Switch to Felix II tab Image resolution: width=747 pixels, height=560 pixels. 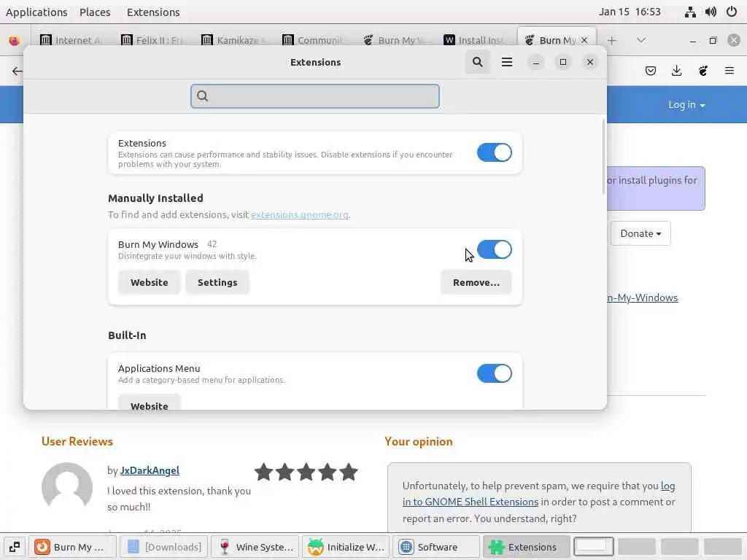[152, 41]
